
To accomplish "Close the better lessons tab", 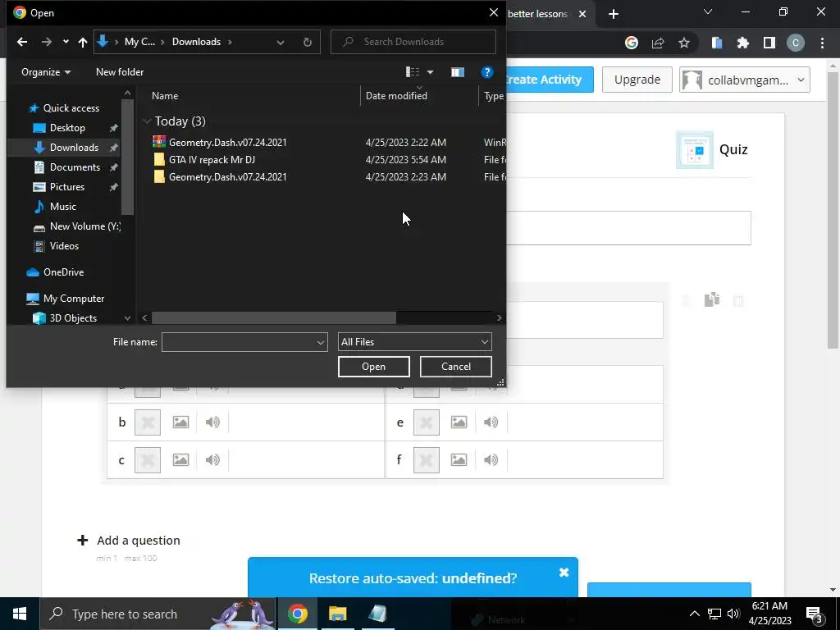I will tap(582, 14).
